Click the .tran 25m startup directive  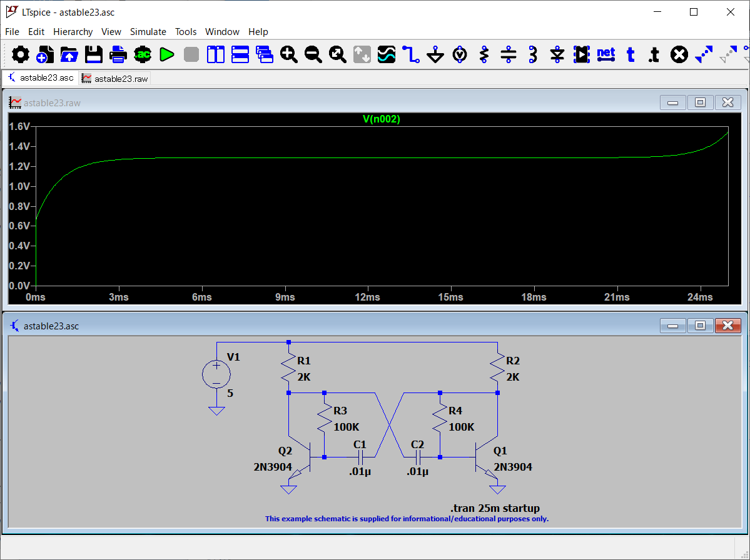click(495, 508)
